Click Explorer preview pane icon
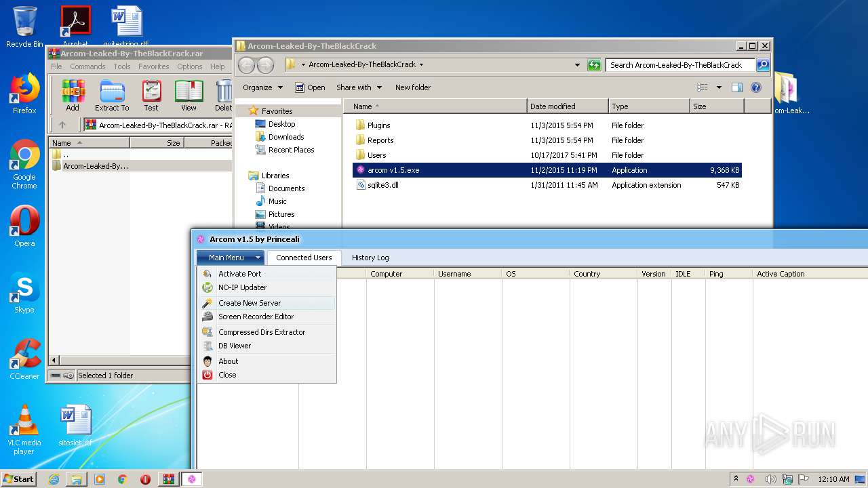This screenshot has width=868, height=488. pyautogui.click(x=737, y=87)
